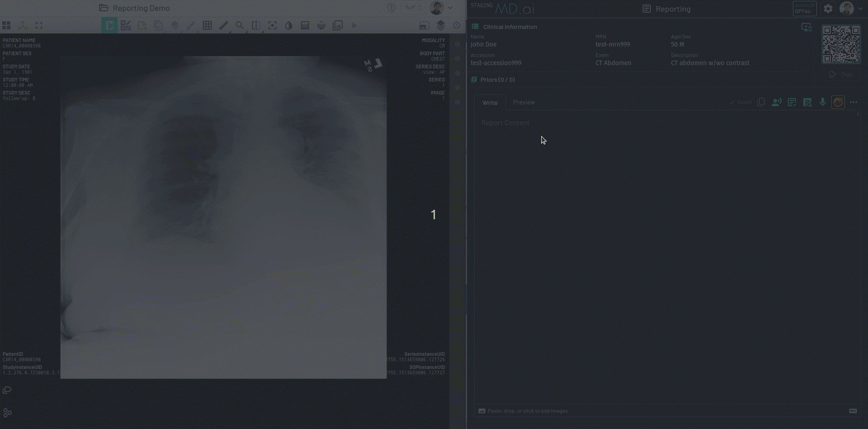Expand the viewer user avatar dropdown
Screen dimensions: 868x429
(450, 8)
